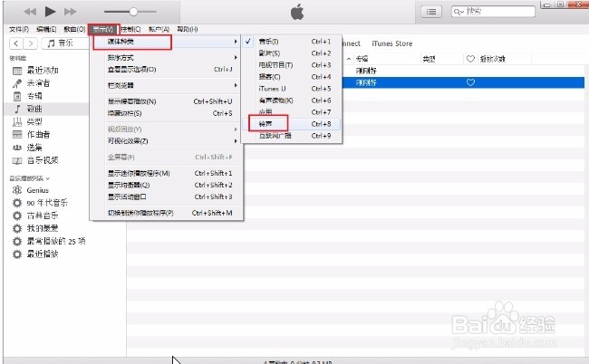Open the 90 年代音乐 smart playlist
The height and width of the screenshot is (364, 589).
(47, 203)
